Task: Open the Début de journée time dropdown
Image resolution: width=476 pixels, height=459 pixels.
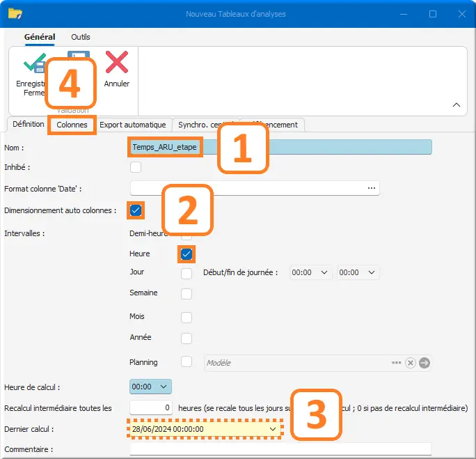Action: tap(324, 272)
